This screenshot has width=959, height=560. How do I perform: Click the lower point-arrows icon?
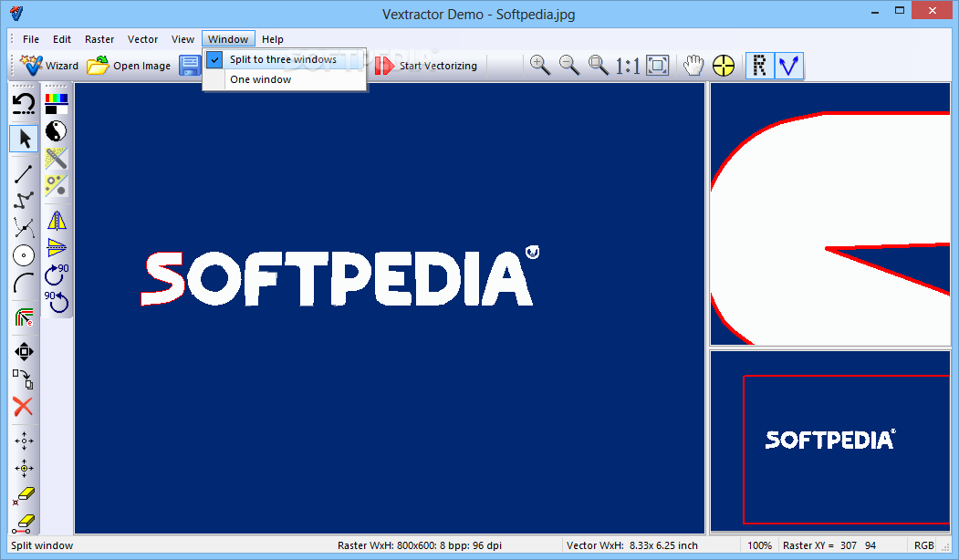tap(24, 468)
